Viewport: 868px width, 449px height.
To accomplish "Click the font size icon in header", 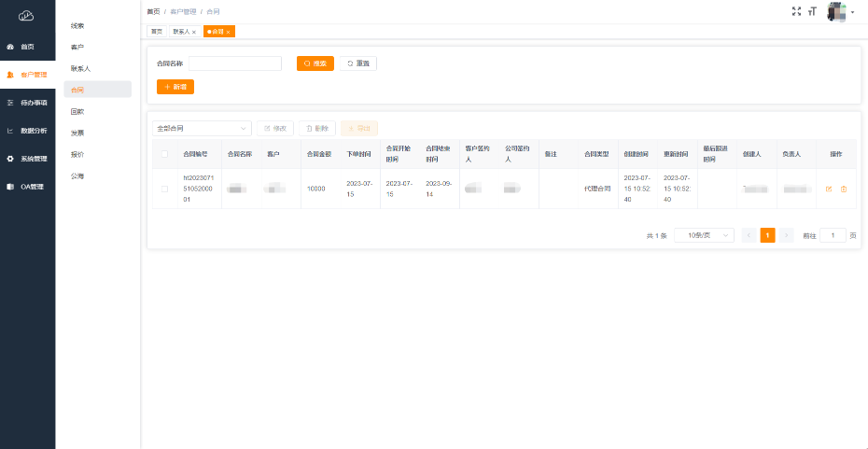I will 812,11.
